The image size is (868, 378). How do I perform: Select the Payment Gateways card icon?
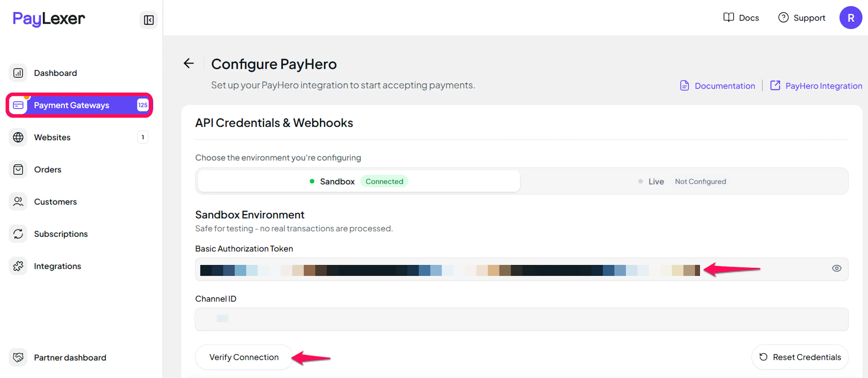[18, 105]
